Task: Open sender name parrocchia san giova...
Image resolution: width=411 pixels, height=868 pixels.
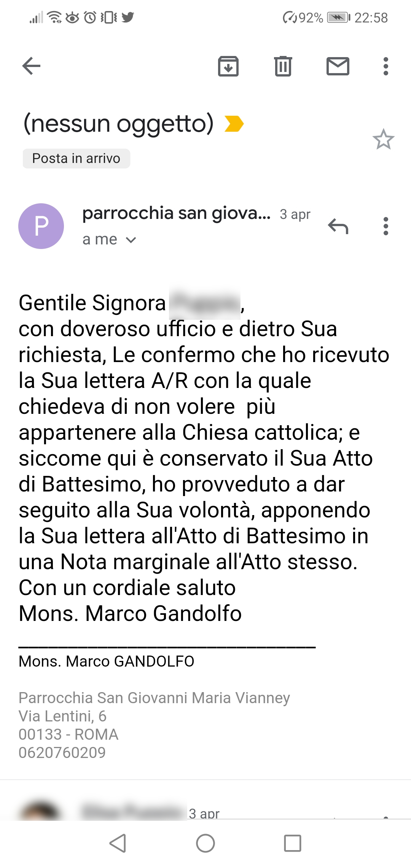Action: [x=176, y=213]
